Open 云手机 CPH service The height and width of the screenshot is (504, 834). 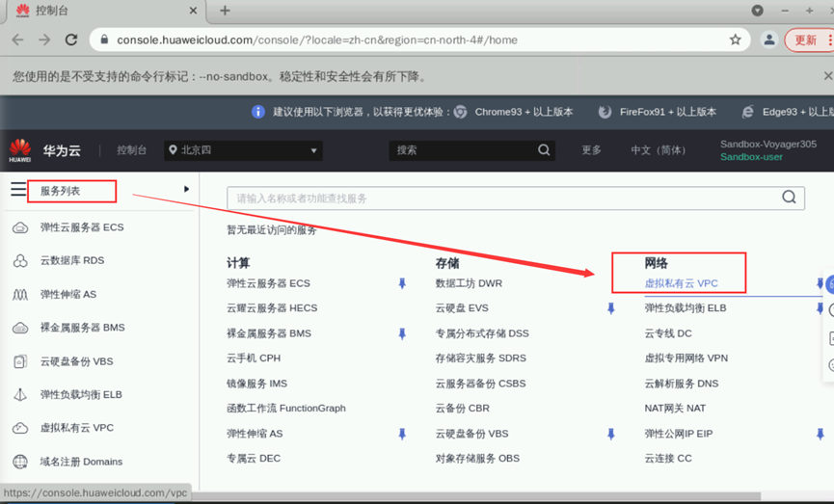(254, 358)
